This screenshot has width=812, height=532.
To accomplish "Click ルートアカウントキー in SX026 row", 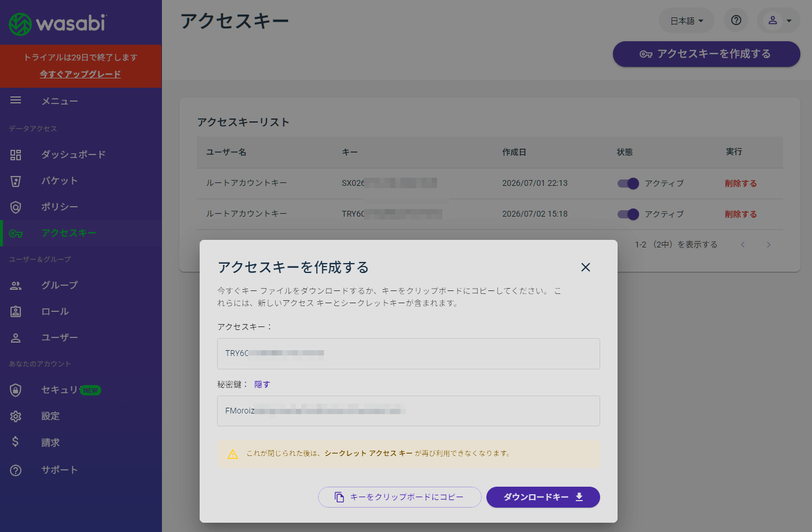I will (x=247, y=183).
